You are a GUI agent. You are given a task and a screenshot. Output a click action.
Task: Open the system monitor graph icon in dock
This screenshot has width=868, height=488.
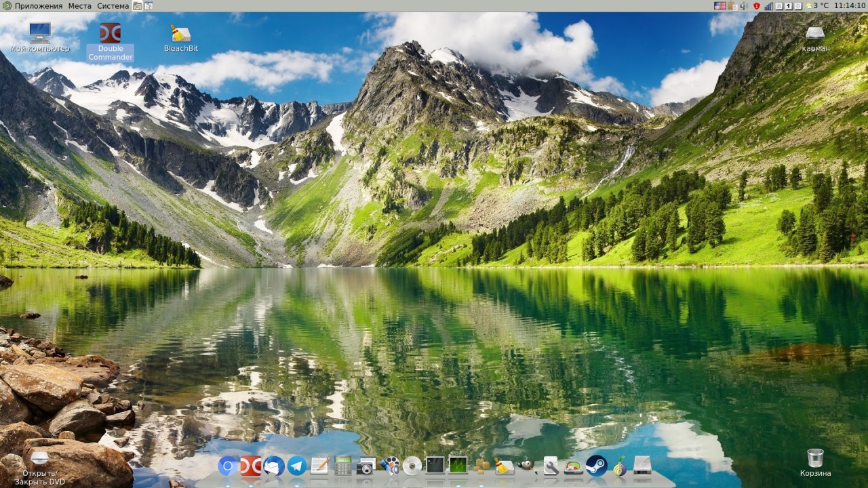point(458,465)
